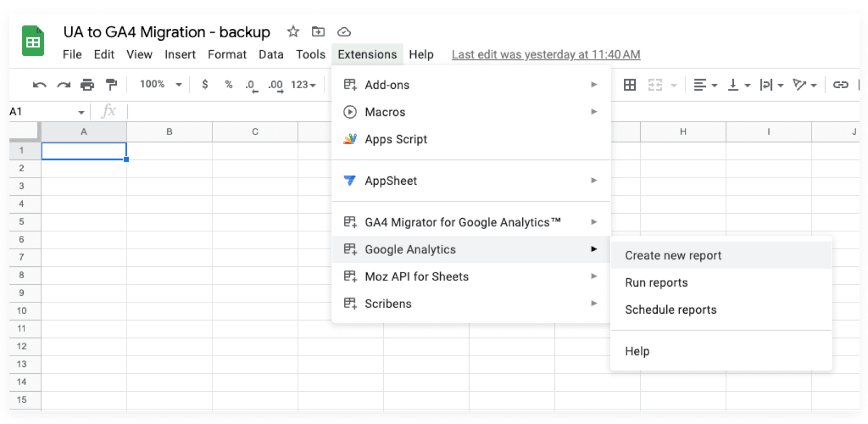Click the print icon
The height and width of the screenshot is (424, 868).
(x=87, y=85)
